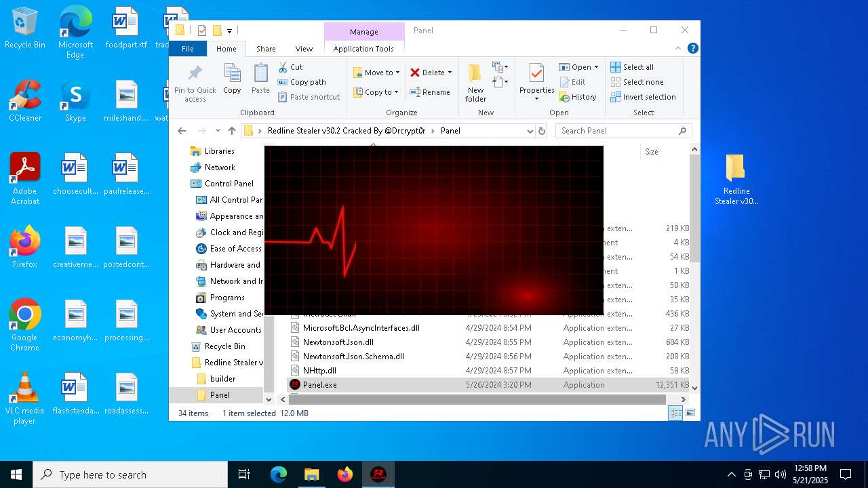868x488 pixels.
Task: Select the builder folder in tree
Action: (222, 379)
